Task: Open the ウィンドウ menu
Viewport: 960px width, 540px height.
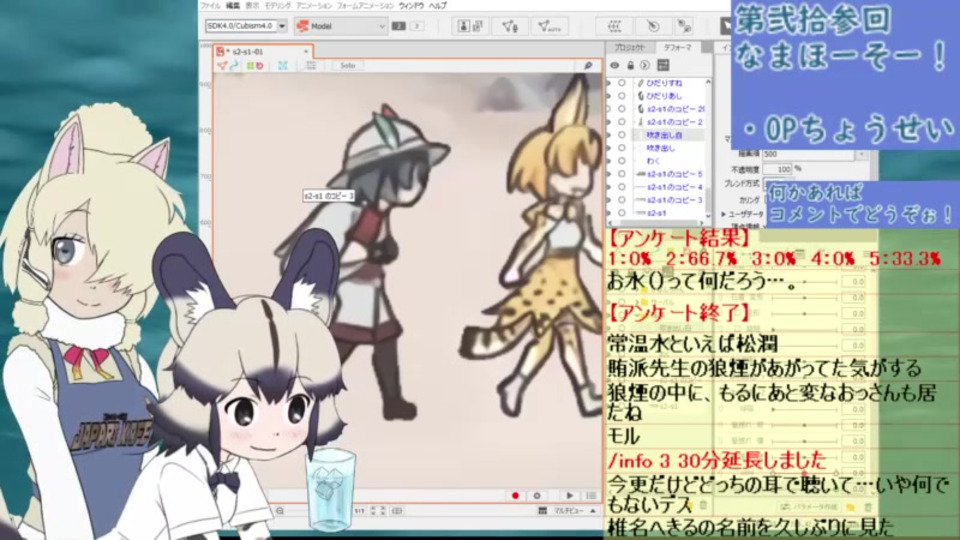Action: (x=411, y=6)
